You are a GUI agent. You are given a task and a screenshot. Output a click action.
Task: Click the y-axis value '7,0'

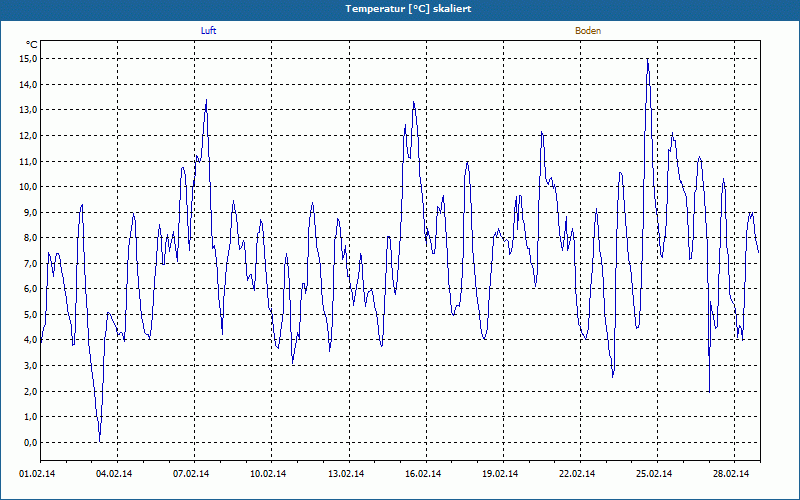click(x=30, y=263)
